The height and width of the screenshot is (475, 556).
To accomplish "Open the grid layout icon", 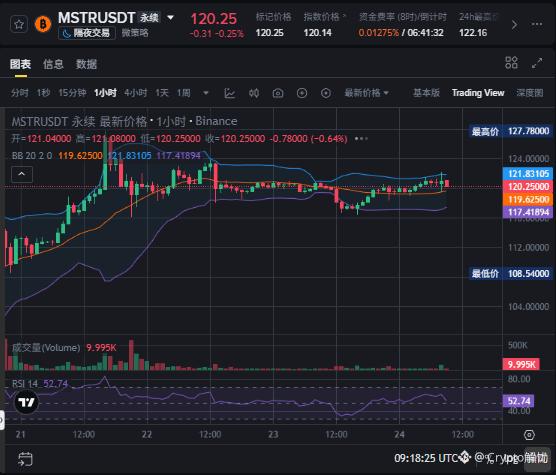I will tap(511, 63).
